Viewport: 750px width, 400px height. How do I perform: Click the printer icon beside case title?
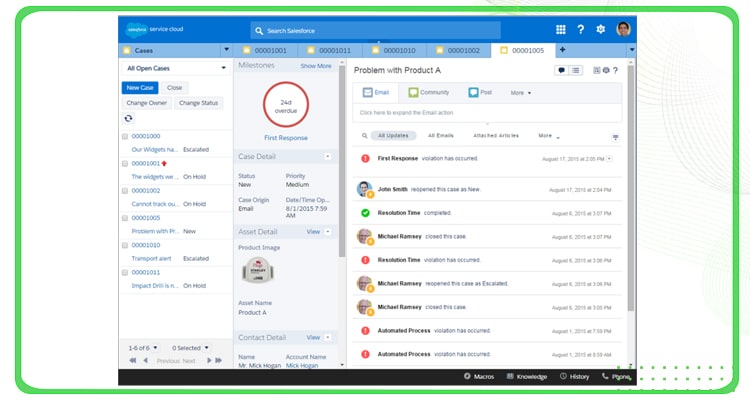pos(605,70)
